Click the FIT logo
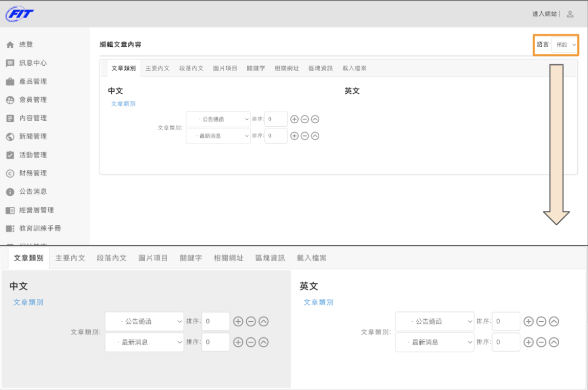 pos(19,14)
